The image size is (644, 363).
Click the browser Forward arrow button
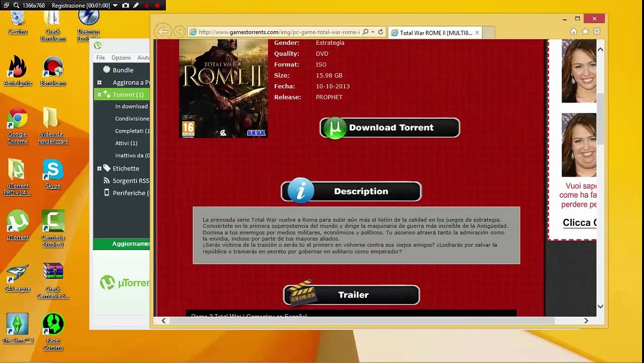[179, 32]
